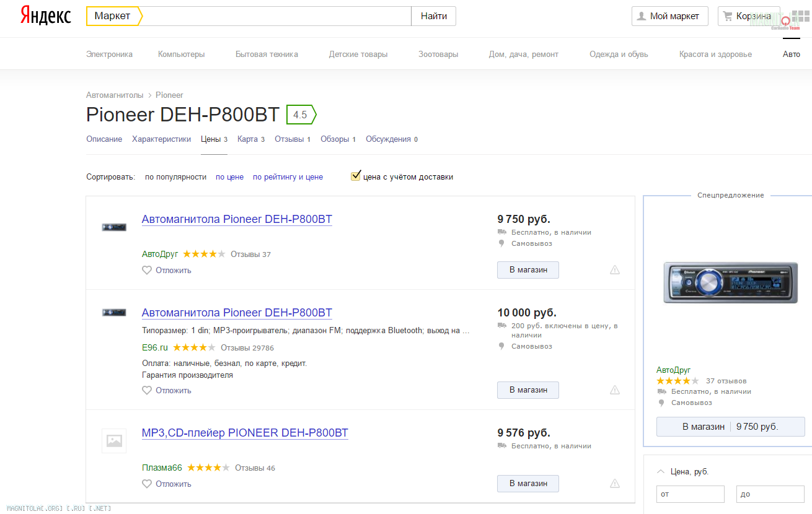812x514 pixels.
Task: Open 'MP3,CD-плейер PIONEER DEH-P800BT' link
Action: pyautogui.click(x=245, y=433)
